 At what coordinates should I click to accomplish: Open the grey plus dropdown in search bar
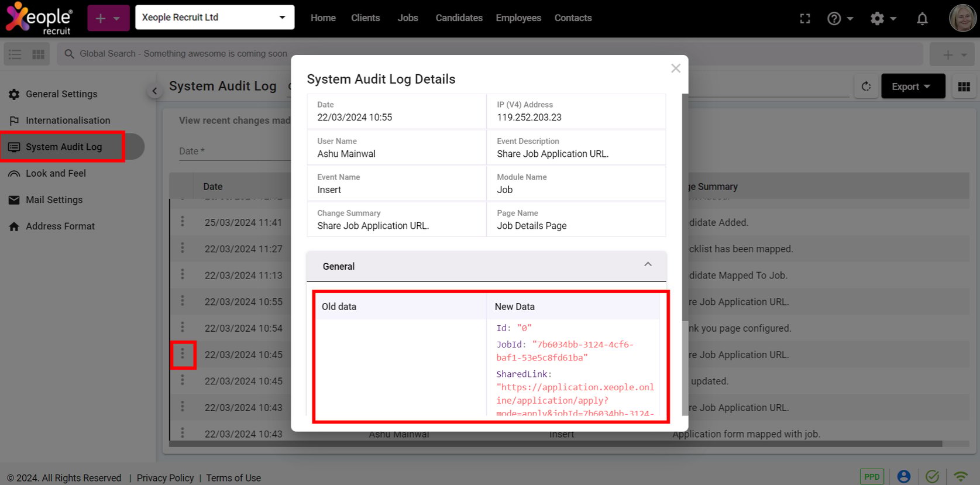click(951, 54)
